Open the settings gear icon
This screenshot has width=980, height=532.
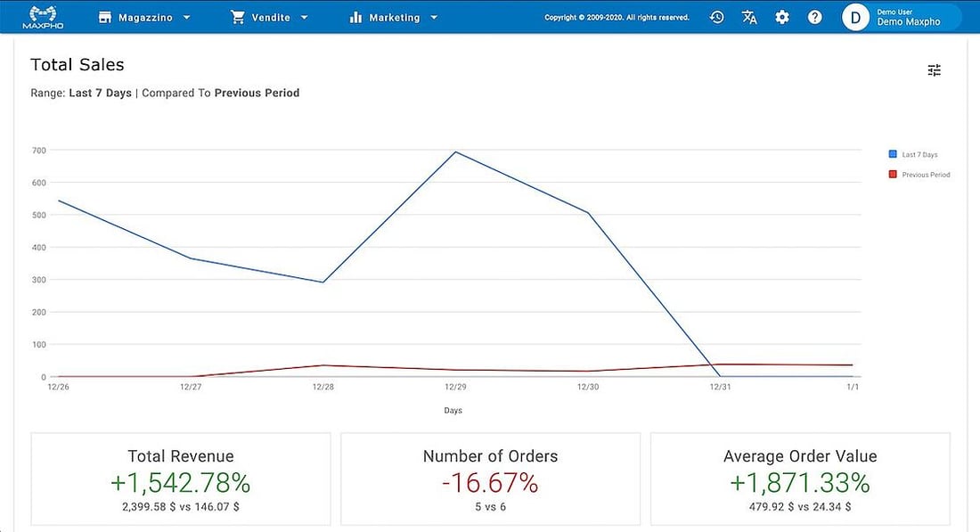(x=782, y=18)
